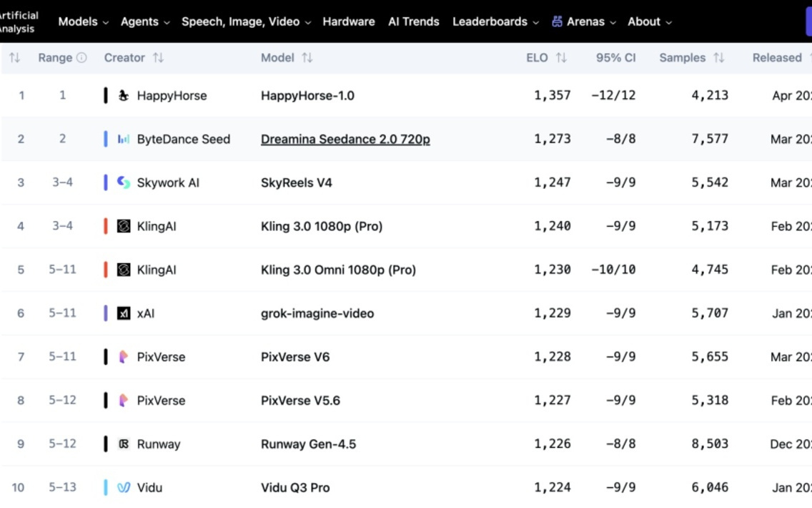Image resolution: width=812 pixels, height=508 pixels.
Task: Click the xAI creator name
Action: pyautogui.click(x=146, y=313)
